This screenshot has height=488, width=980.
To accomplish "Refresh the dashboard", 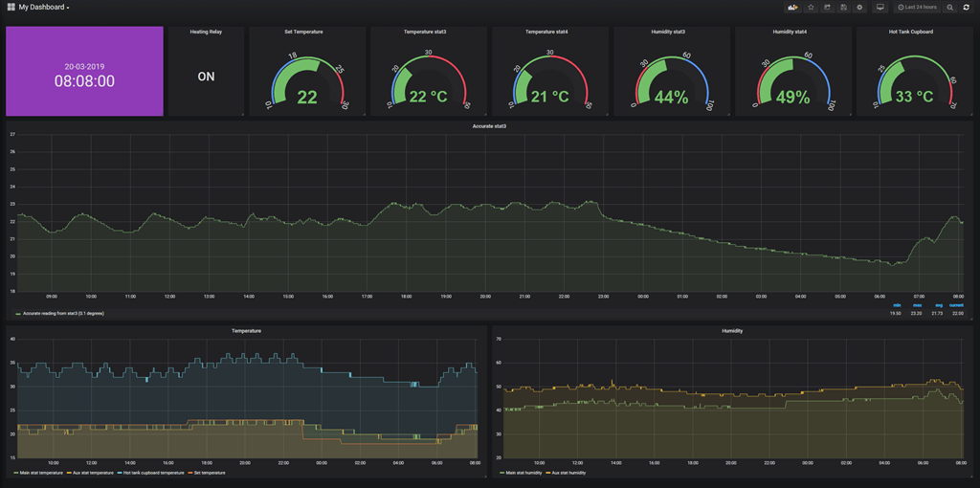I will pyautogui.click(x=967, y=8).
